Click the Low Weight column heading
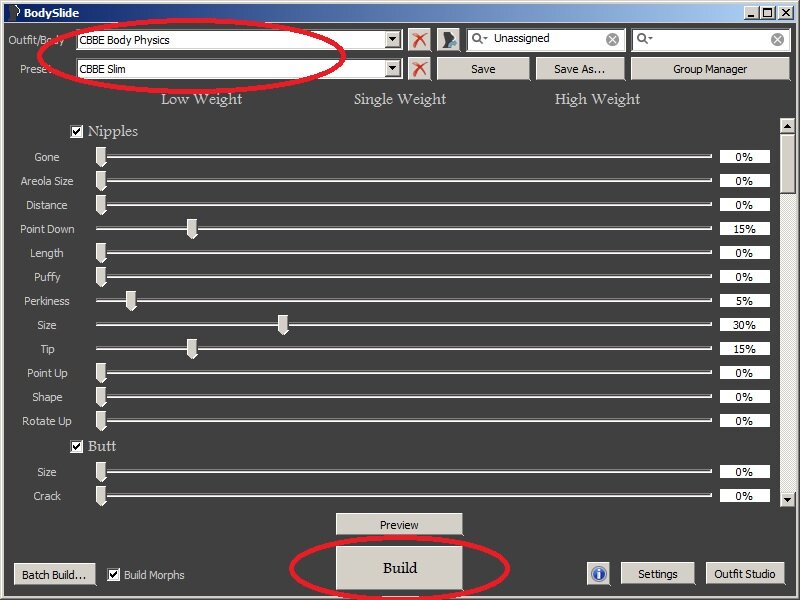 (202, 99)
